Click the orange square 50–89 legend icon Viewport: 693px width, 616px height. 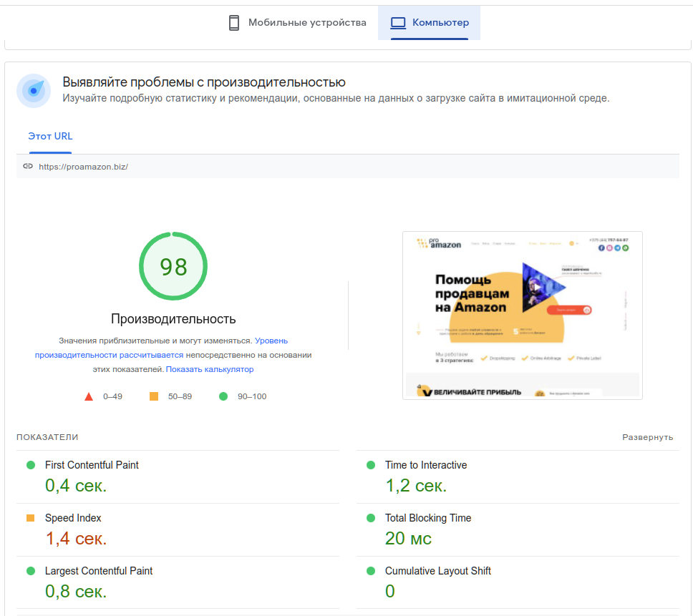pos(154,395)
